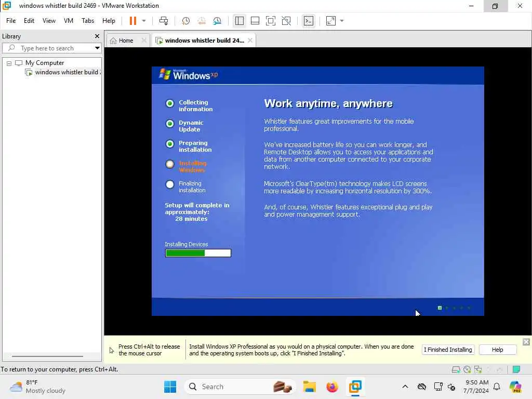Open the notifications bell icon
Image resolution: width=532 pixels, height=399 pixels.
point(497,387)
